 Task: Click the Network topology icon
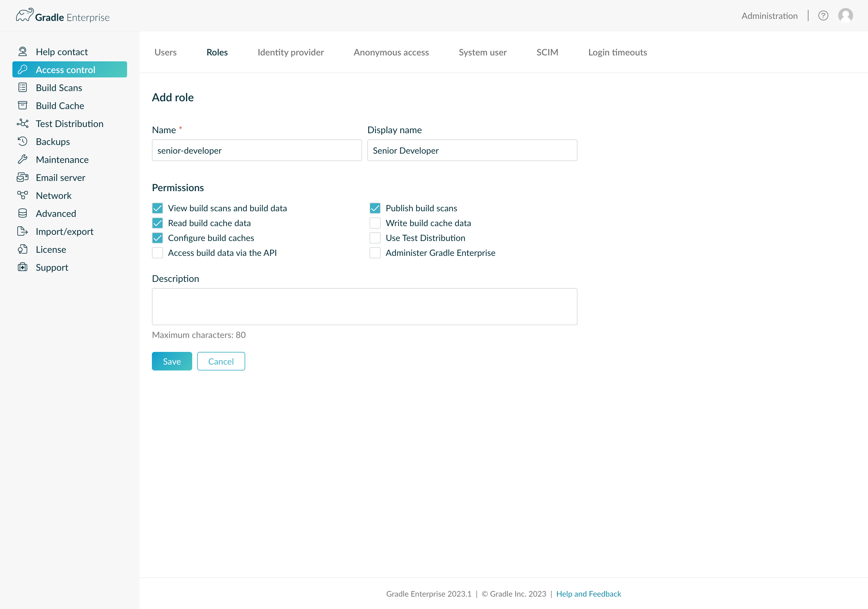coord(23,195)
